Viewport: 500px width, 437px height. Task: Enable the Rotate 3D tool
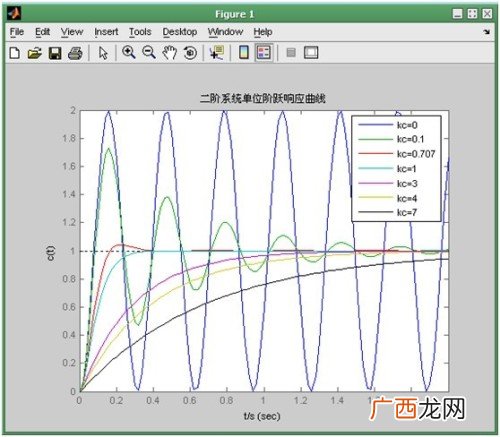(x=190, y=53)
